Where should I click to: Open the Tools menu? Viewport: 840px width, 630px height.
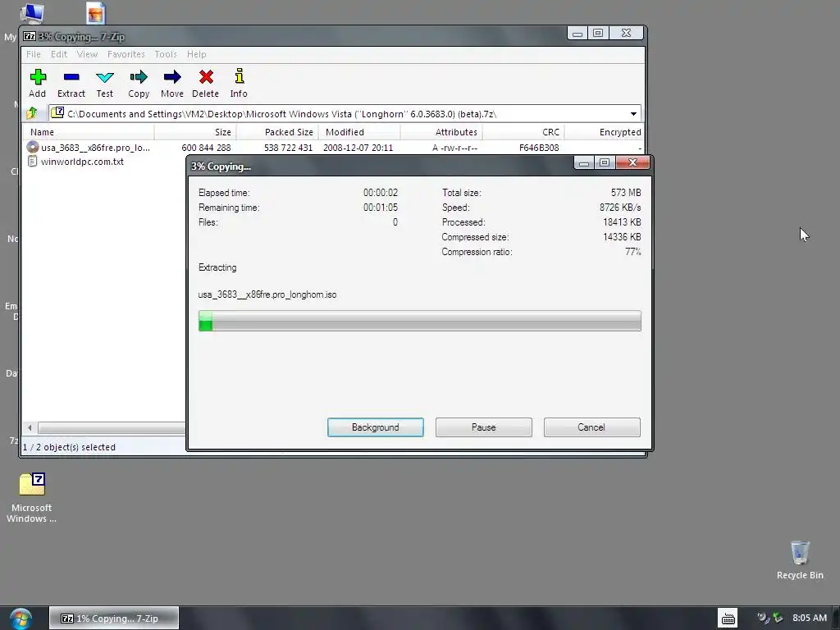pyautogui.click(x=166, y=54)
